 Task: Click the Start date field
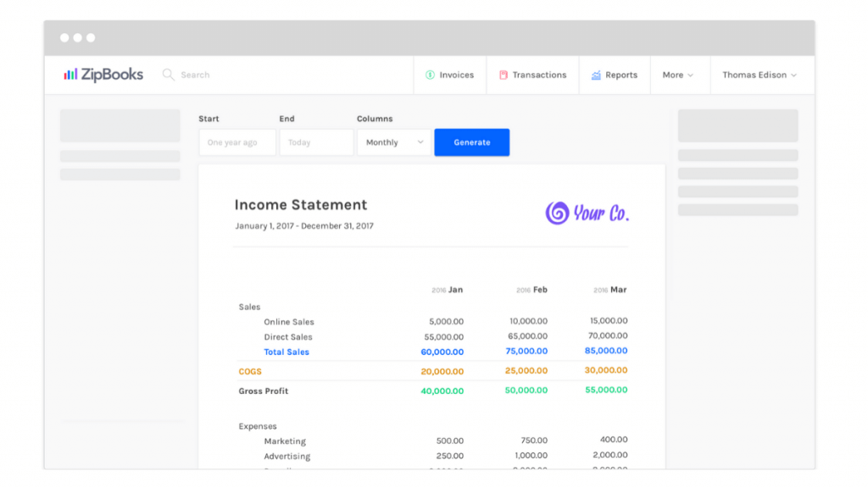point(237,142)
